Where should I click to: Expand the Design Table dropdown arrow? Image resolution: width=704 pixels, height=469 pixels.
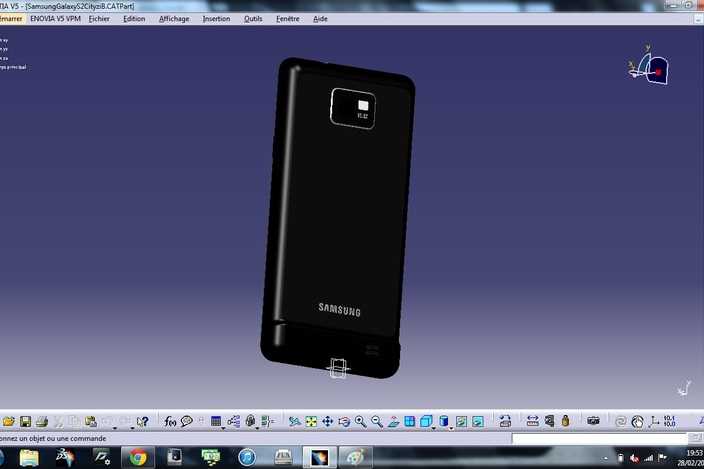click(x=223, y=428)
